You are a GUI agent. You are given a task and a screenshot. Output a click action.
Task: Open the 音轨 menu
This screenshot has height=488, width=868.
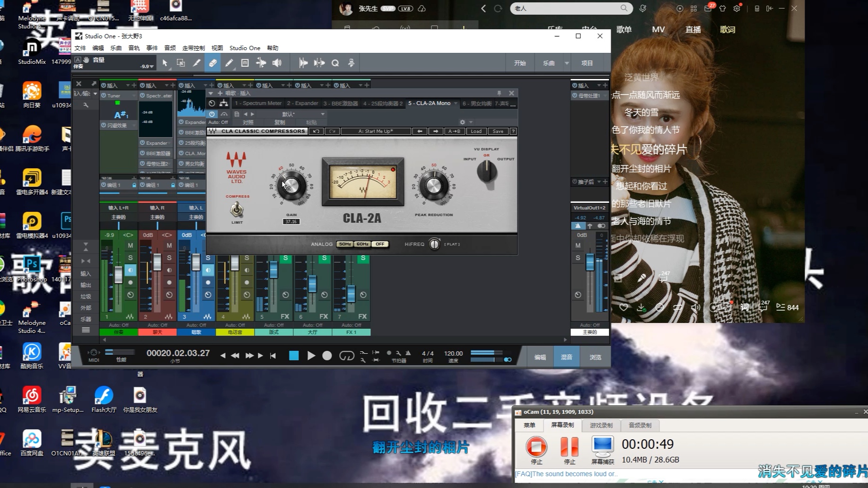[x=133, y=48]
